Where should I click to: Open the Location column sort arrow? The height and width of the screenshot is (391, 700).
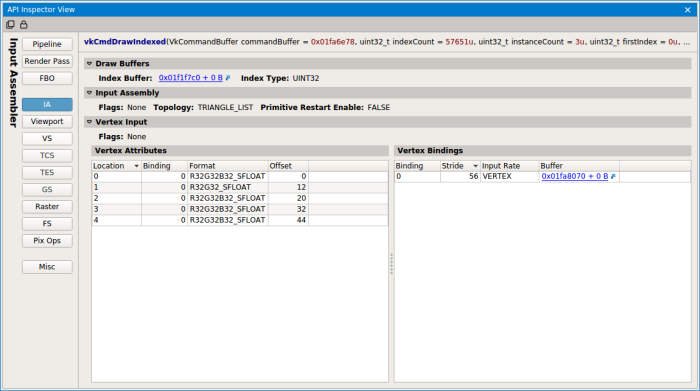click(x=136, y=166)
